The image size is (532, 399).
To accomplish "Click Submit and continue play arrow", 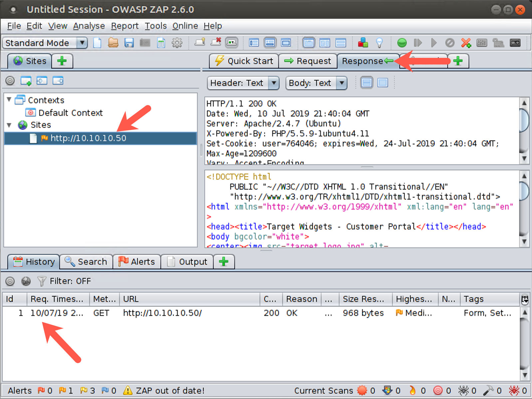I will point(433,43).
